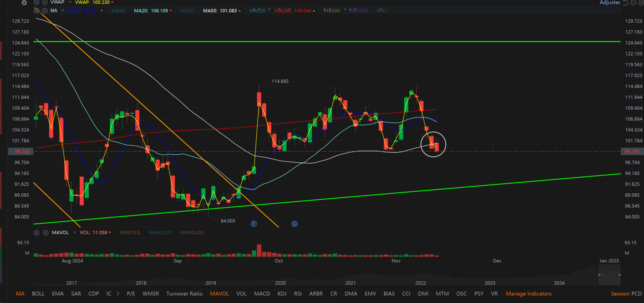Click the collapse arrow icon at top-left
The image size is (644, 303).
pyautogui.click(x=24, y=2)
